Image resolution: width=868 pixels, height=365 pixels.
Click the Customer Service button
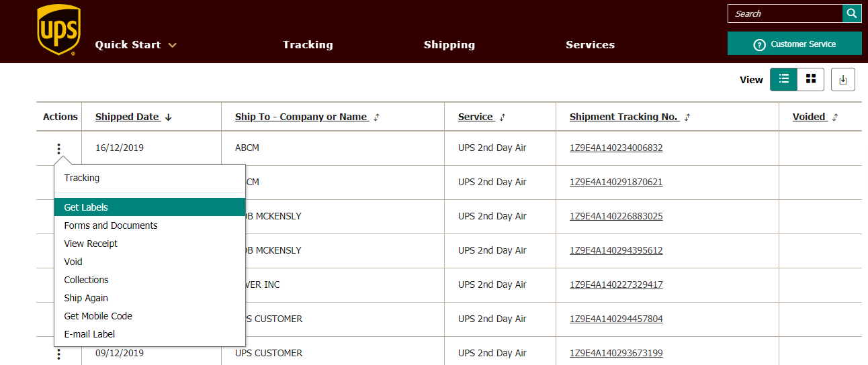794,44
